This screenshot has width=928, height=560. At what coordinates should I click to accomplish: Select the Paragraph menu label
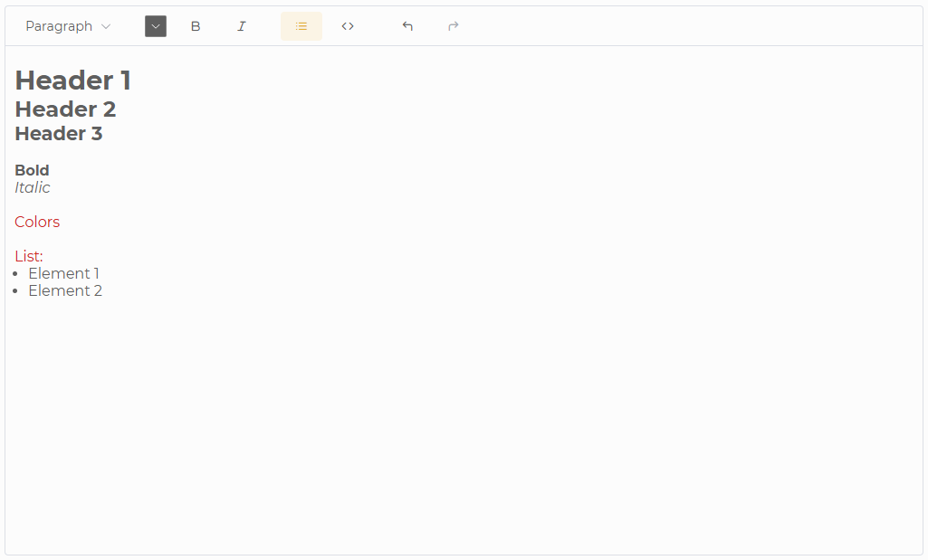(57, 25)
